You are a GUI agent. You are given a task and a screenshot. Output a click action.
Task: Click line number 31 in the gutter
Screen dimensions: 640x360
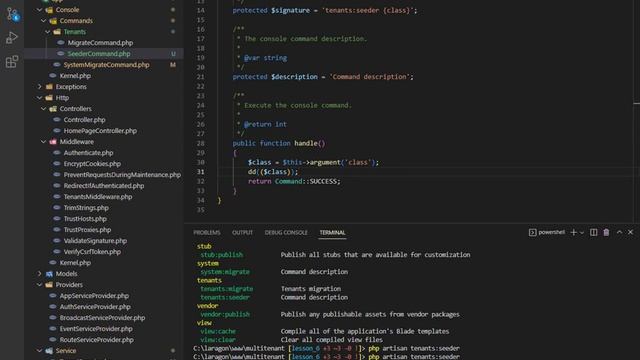pyautogui.click(x=200, y=172)
